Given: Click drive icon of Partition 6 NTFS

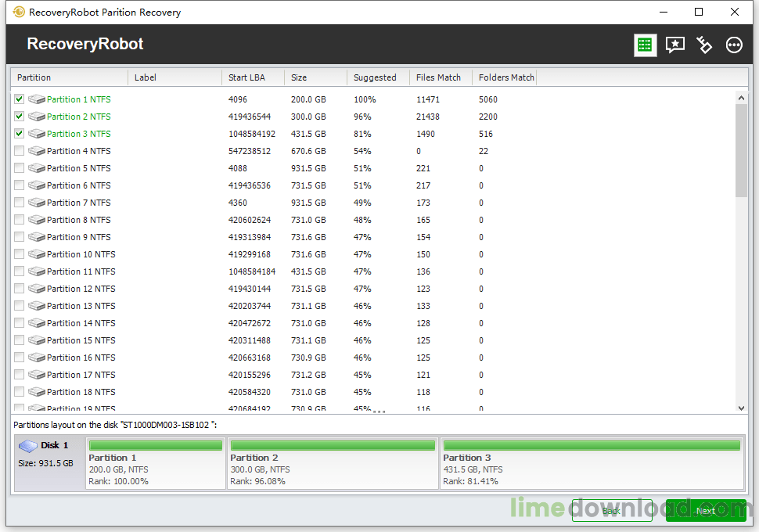Looking at the screenshot, I should click(x=36, y=185).
